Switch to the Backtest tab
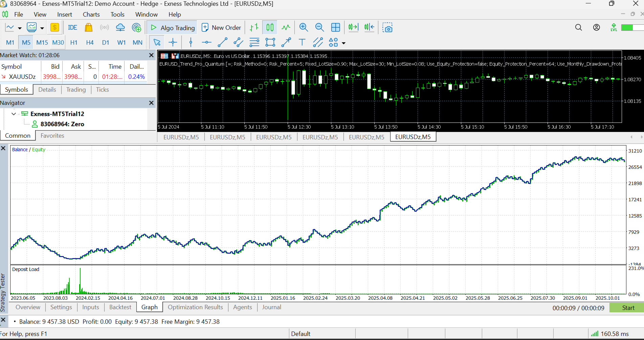Image resolution: width=644 pixels, height=340 pixels. [x=120, y=307]
